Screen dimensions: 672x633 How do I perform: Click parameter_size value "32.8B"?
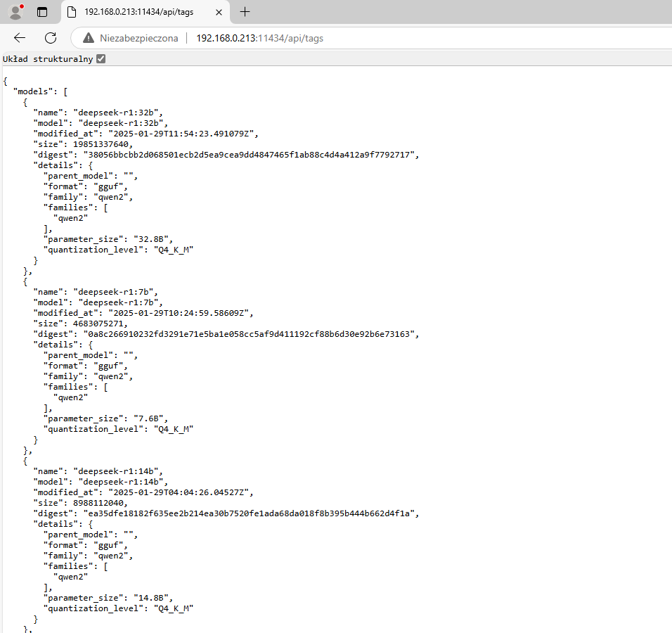click(x=151, y=239)
